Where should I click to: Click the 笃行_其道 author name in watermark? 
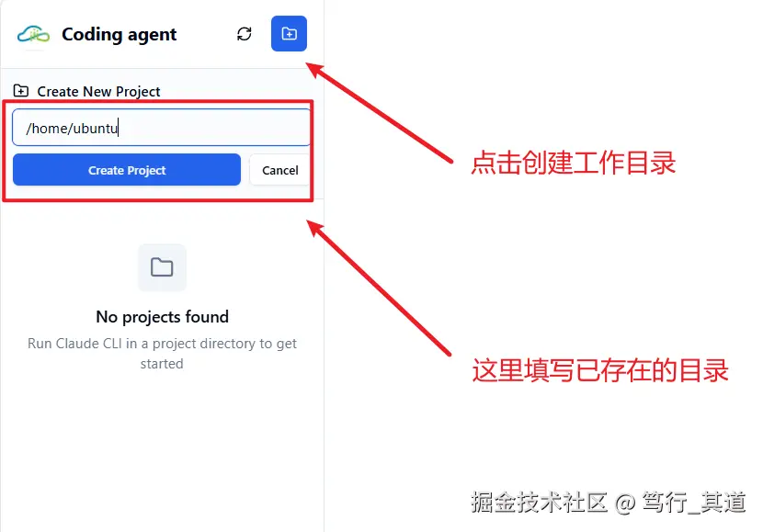point(694,502)
